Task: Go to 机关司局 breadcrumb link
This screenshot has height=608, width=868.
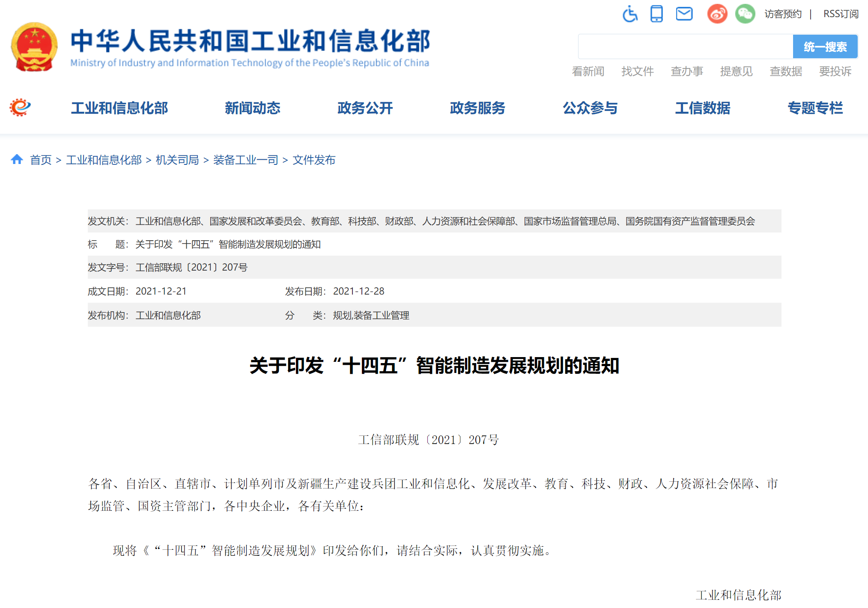Action: (177, 160)
